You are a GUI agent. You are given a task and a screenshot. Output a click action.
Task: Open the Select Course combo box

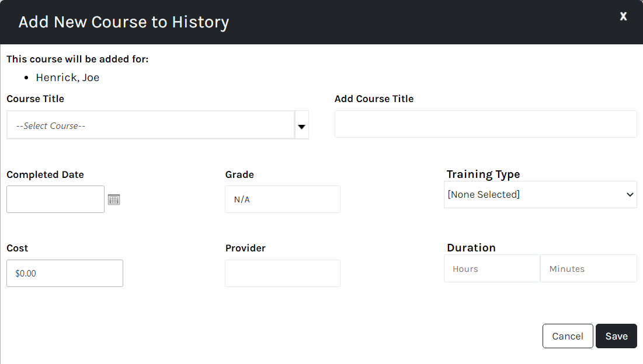[x=151, y=125]
